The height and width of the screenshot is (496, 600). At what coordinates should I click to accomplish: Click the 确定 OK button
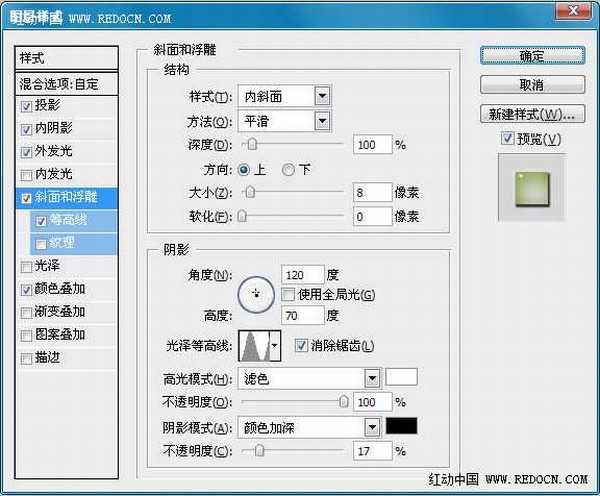[x=531, y=56]
